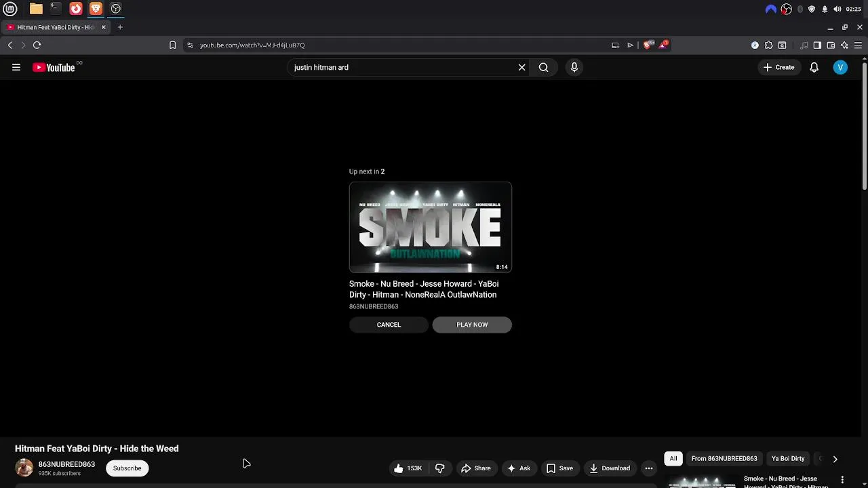Open Brave playlist arrow icon
The height and width of the screenshot is (488, 868).
coord(630,45)
